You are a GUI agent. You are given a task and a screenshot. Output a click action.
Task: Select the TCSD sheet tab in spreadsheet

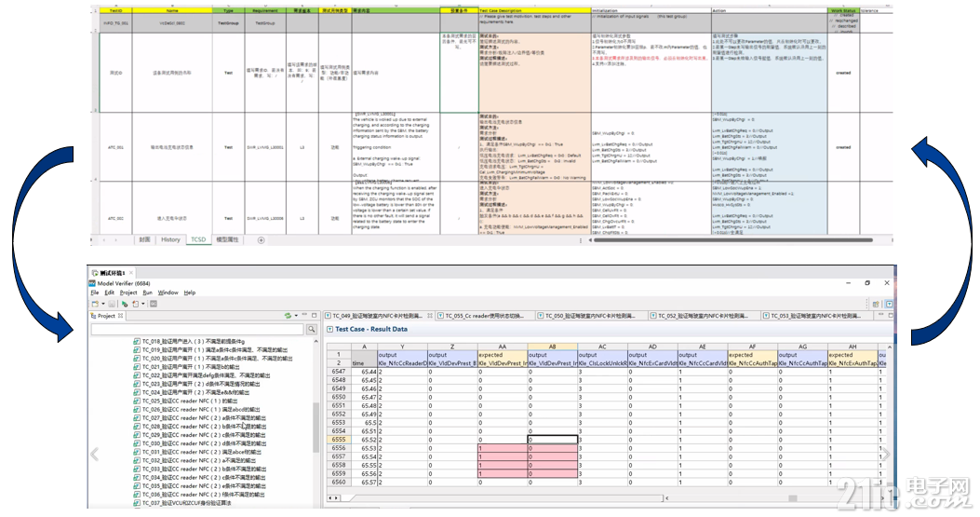(198, 239)
